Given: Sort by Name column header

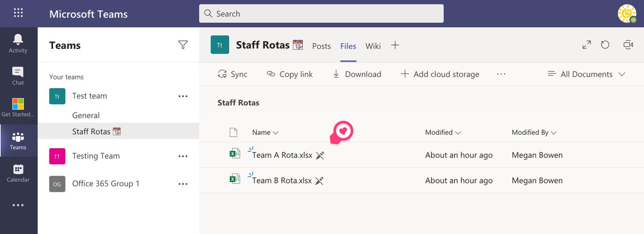Looking at the screenshot, I should (x=265, y=132).
